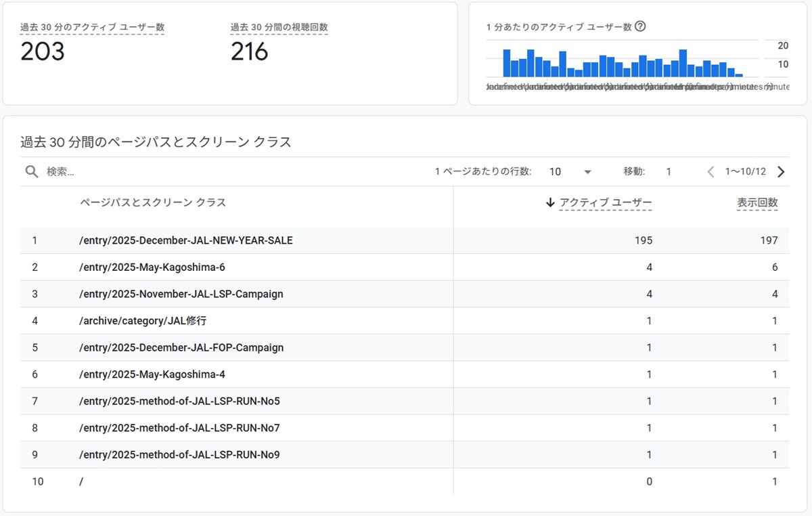
Task: Click ページパスとスクリーン クラス column header
Action: (153, 202)
